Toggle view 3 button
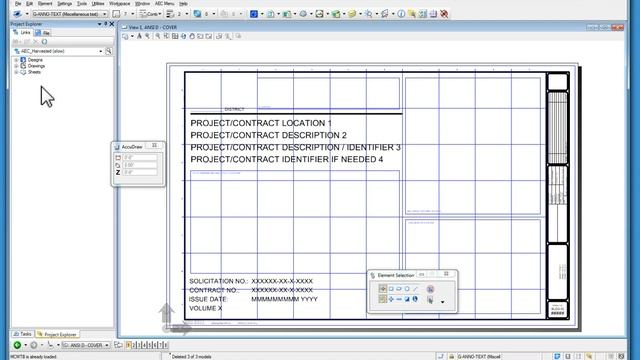Viewport: 640px width, 360px height. click(139, 345)
